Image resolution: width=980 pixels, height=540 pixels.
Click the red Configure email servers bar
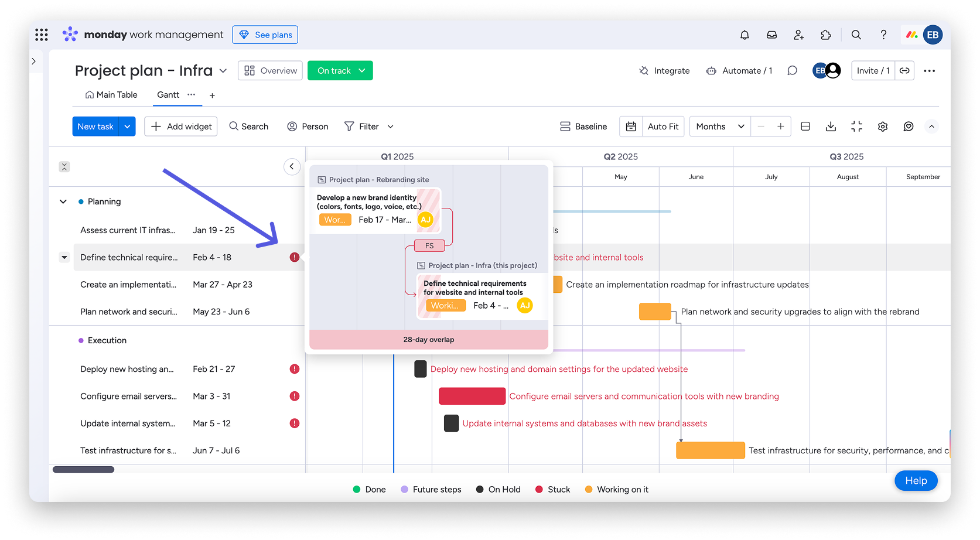[472, 397]
